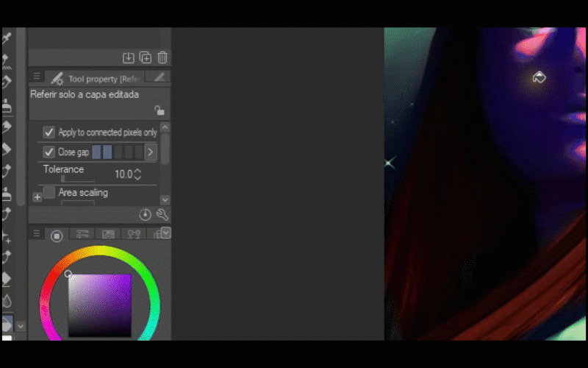The height and width of the screenshot is (368, 588).
Task: Click the Tolerance slider track
Action: pyautogui.click(x=78, y=179)
